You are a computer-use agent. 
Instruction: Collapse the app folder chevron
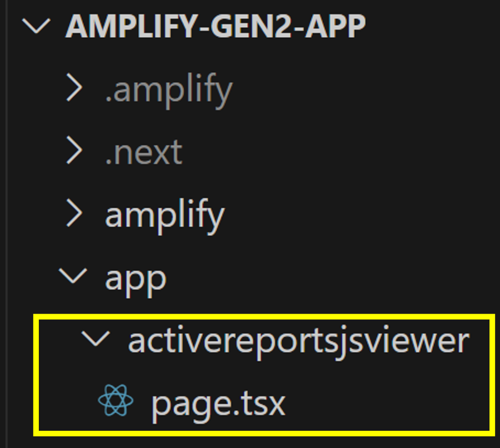click(x=73, y=276)
